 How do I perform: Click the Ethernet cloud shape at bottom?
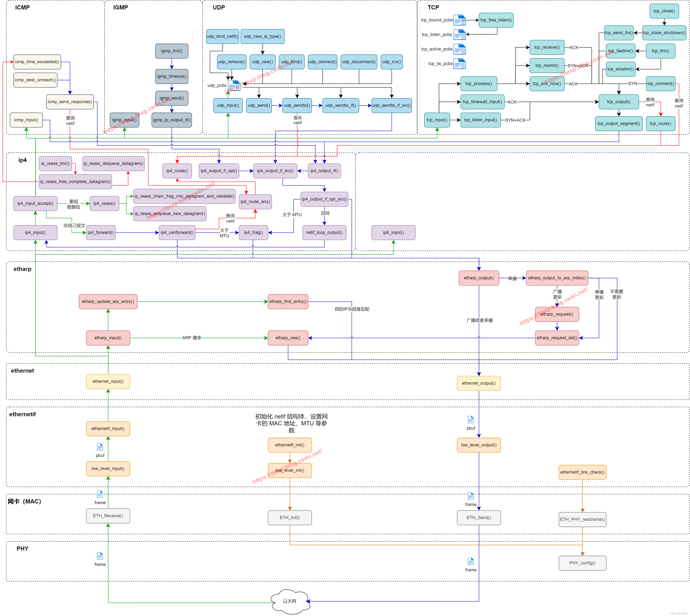(290, 601)
